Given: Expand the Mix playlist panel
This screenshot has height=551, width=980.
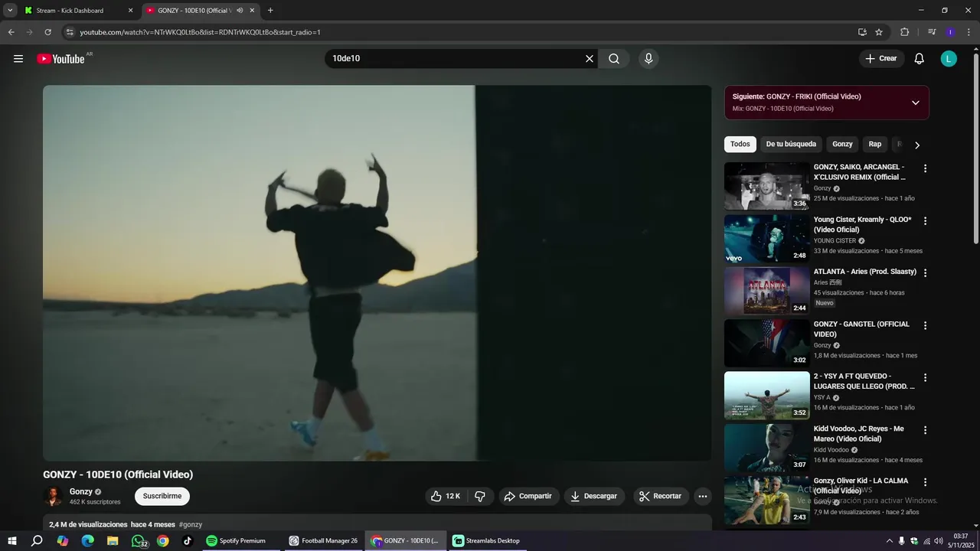Looking at the screenshot, I should pos(915,103).
